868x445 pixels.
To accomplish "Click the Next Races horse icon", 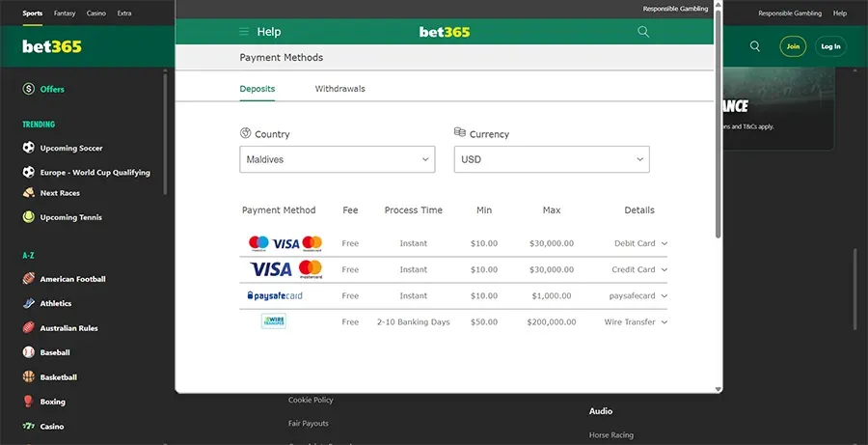I will coord(28,193).
